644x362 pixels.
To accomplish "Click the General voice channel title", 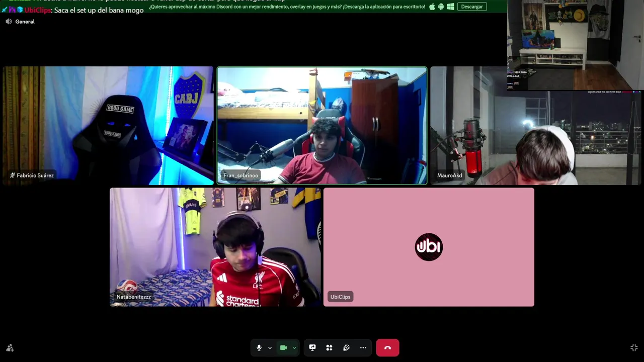I will (25, 22).
